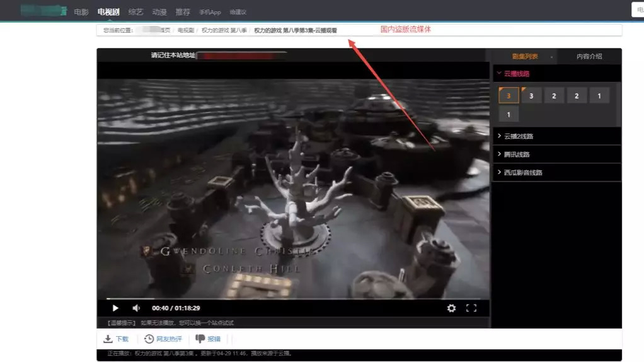Image resolution: width=644 pixels, height=362 pixels.
Task: Expand the 腾讯线路 section
Action: 556,154
